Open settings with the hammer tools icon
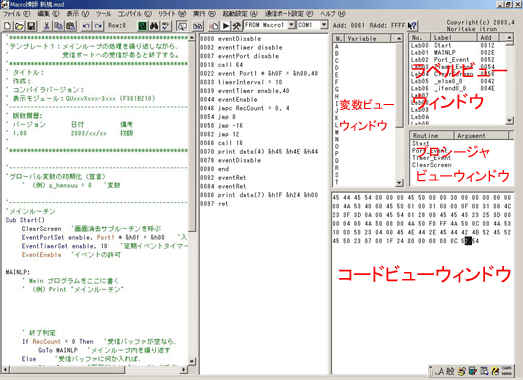The height and width of the screenshot is (380, 523). (236, 26)
